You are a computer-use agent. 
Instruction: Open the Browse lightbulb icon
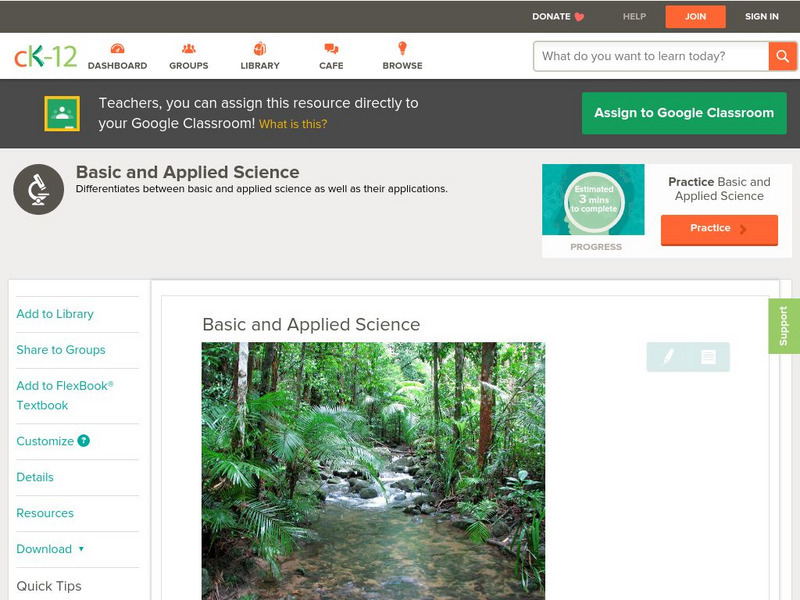(402, 49)
